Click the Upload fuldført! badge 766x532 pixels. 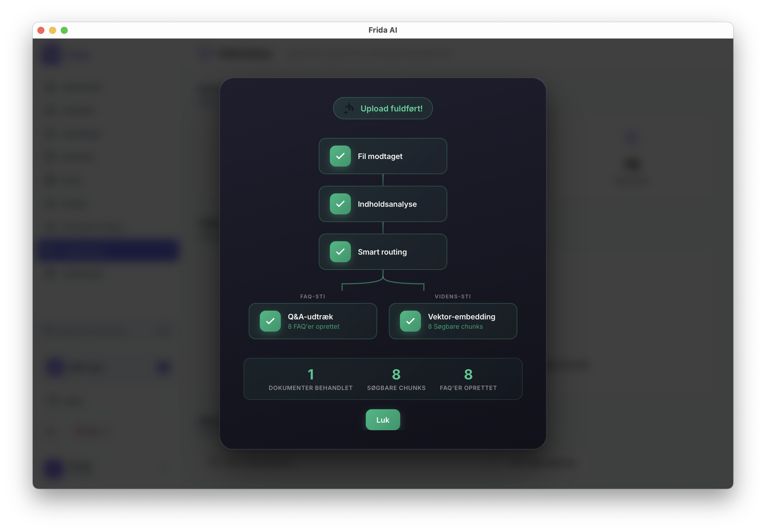click(x=383, y=108)
